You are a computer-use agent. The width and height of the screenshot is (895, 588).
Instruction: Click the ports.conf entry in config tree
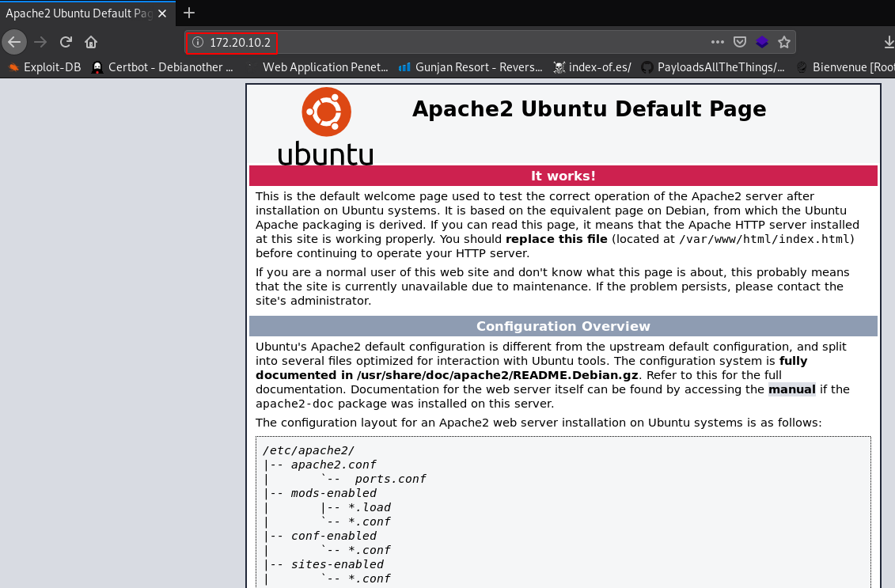[x=390, y=479]
